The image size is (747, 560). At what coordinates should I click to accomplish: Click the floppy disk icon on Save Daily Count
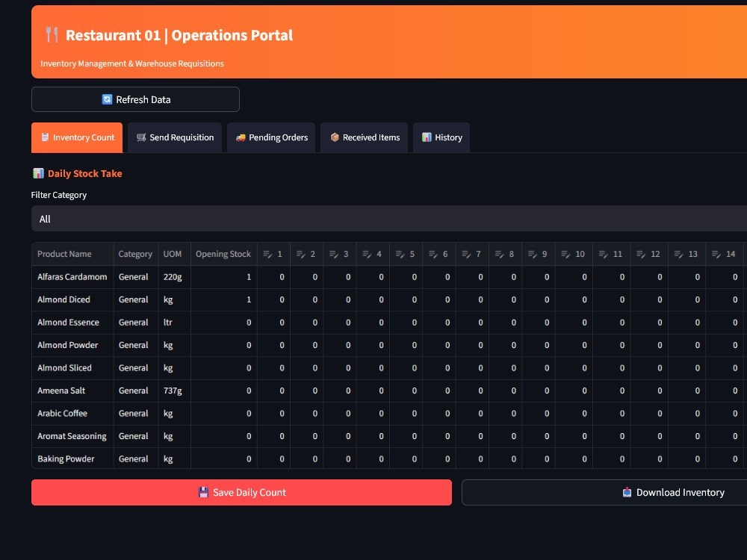click(x=203, y=492)
